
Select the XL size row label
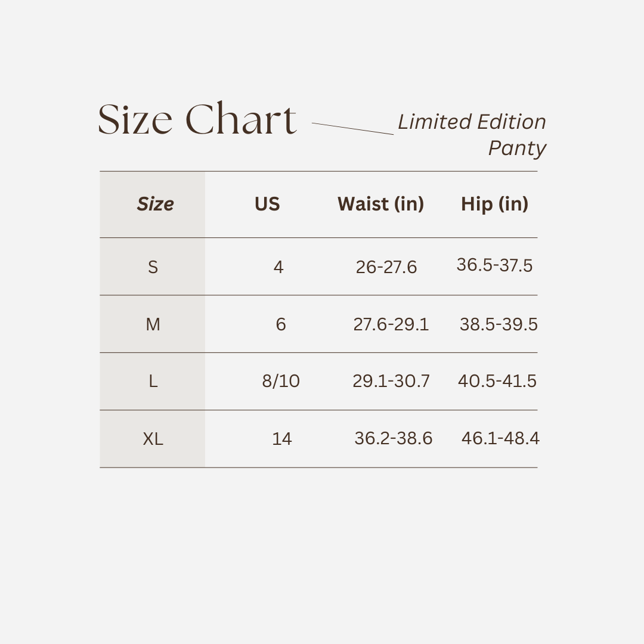pos(153,439)
